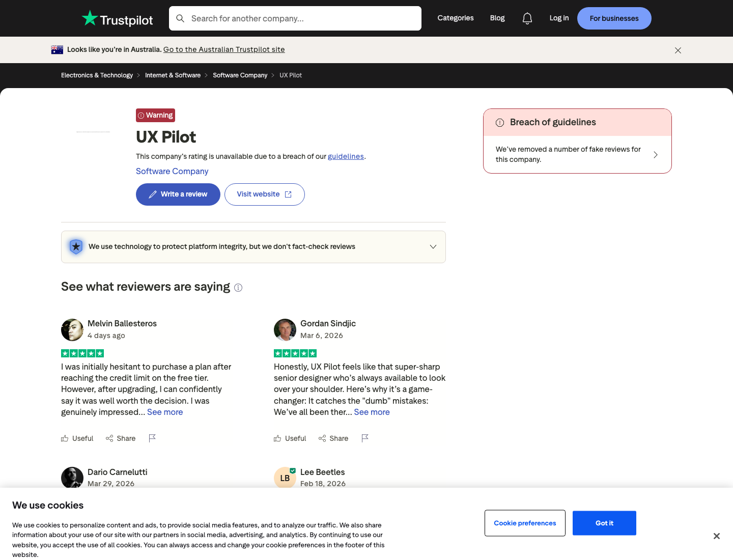733x560 pixels.
Task: Open fake reviews details chevron
Action: coord(656,155)
